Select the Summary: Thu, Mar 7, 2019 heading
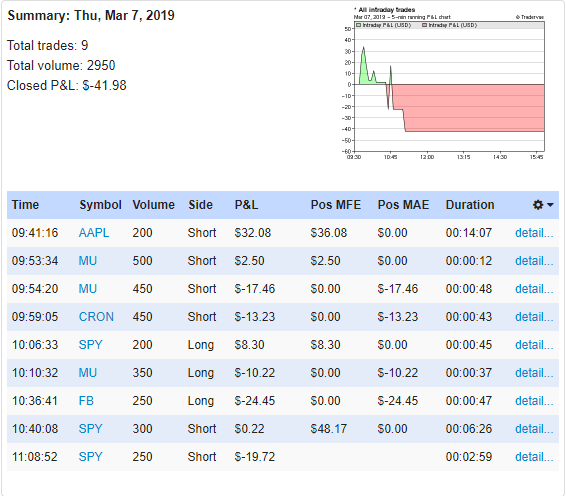The image size is (566, 496). pyautogui.click(x=91, y=16)
